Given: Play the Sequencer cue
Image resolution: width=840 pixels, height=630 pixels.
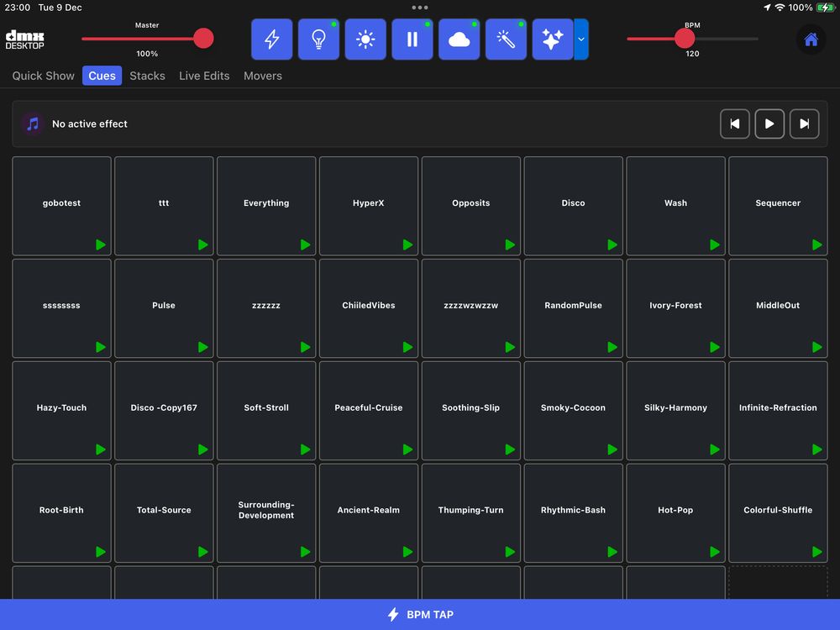Looking at the screenshot, I should (817, 244).
